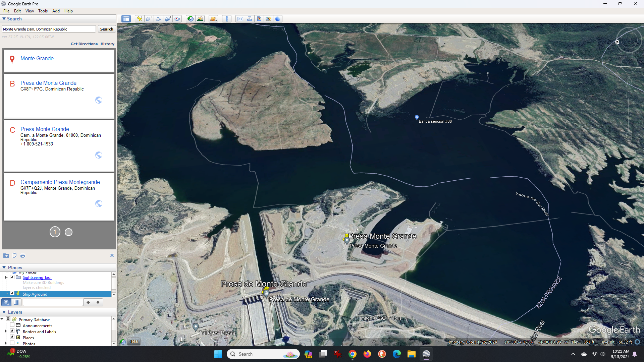This screenshot has width=644, height=362.
Task: Choose the Add Image Overlay tool
Action: [x=168, y=19]
